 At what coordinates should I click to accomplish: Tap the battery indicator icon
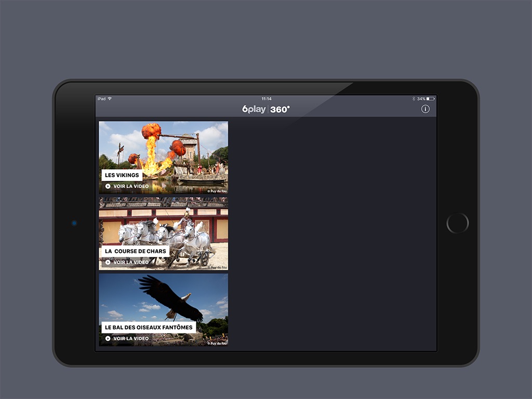[x=431, y=99]
